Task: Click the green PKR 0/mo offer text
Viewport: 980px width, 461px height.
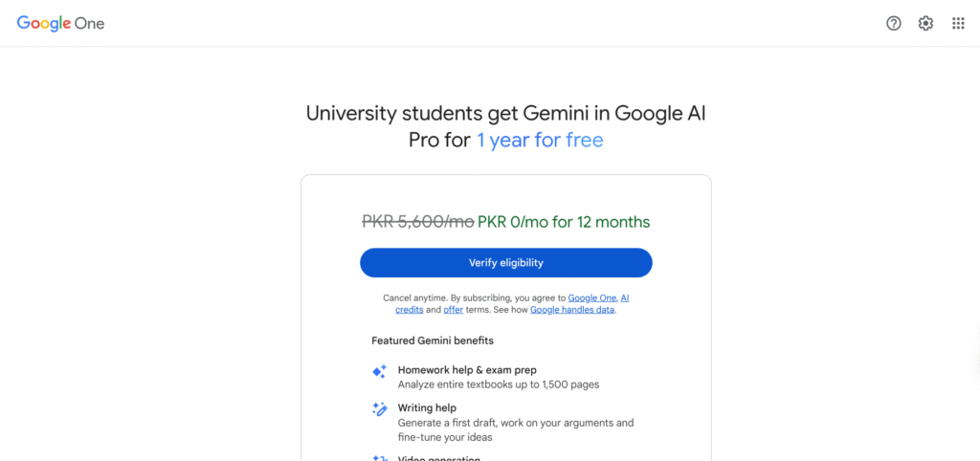Action: tap(563, 222)
